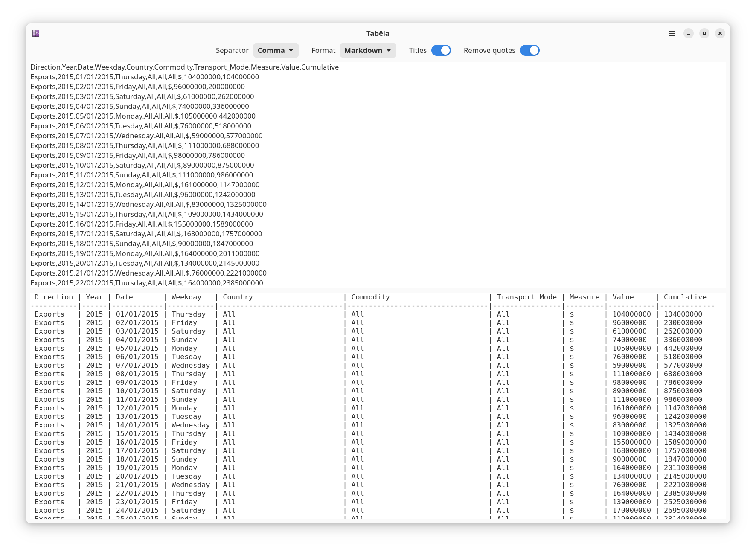Click the Cumulative column header in output

tap(685, 297)
